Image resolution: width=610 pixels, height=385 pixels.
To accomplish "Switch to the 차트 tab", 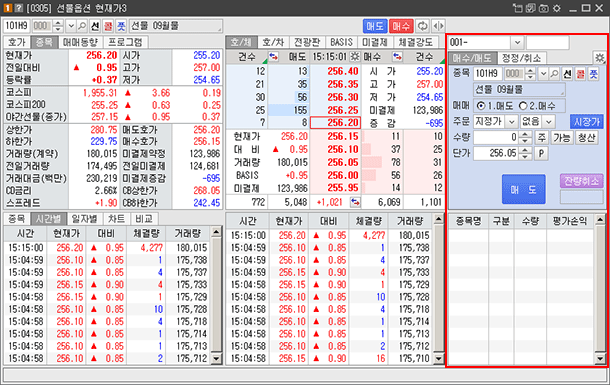I will click(x=116, y=219).
